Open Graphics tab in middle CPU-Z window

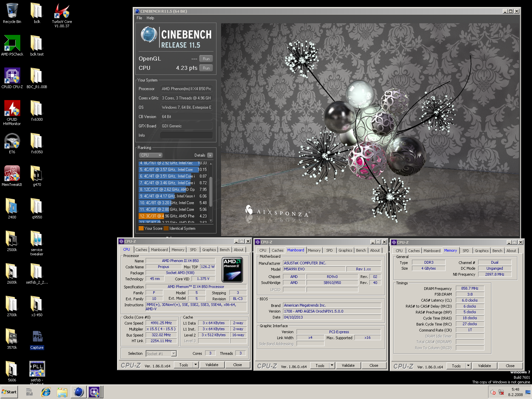point(345,250)
